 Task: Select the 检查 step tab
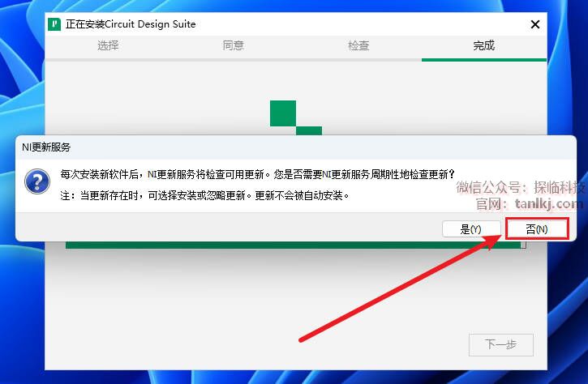pyautogui.click(x=358, y=45)
